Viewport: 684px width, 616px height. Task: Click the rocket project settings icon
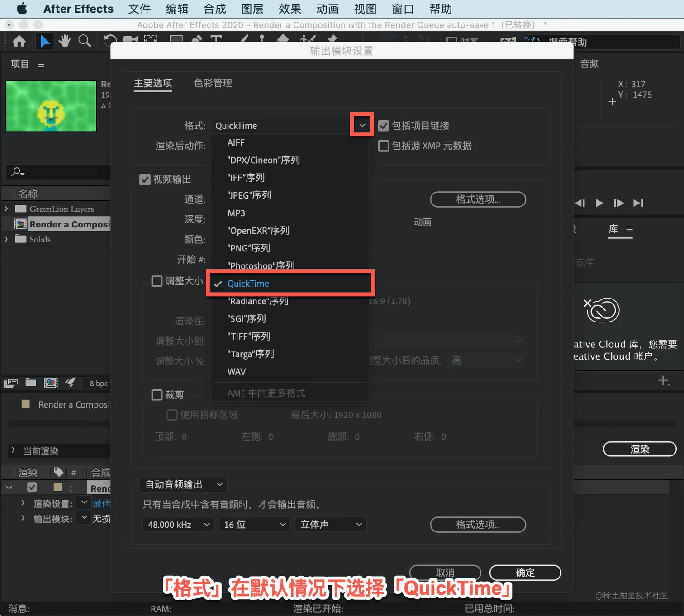click(x=70, y=383)
